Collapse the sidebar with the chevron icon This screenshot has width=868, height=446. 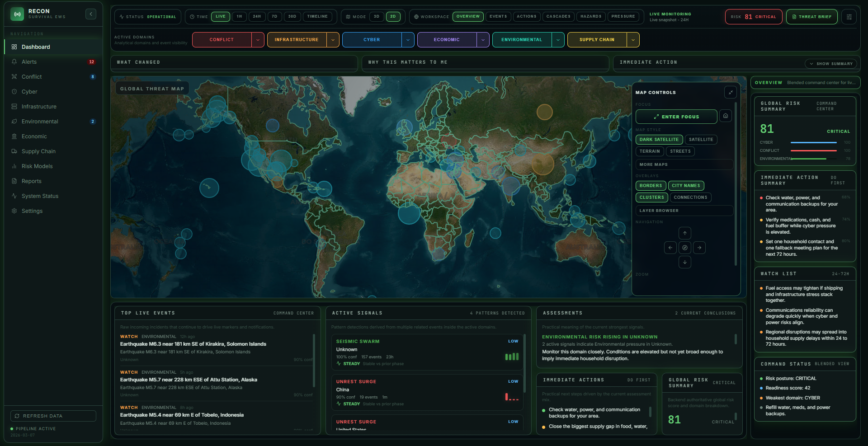click(x=90, y=14)
